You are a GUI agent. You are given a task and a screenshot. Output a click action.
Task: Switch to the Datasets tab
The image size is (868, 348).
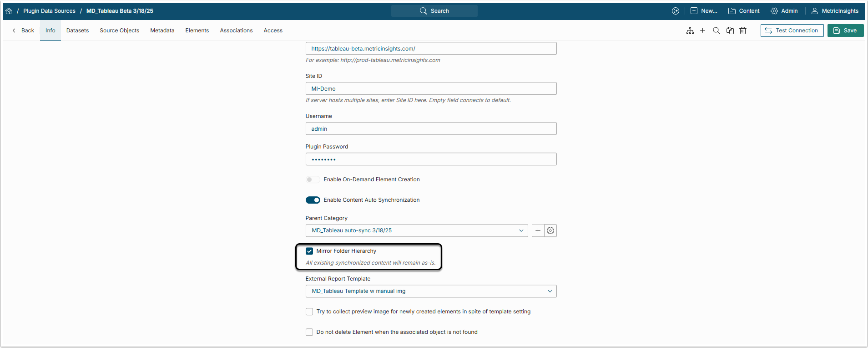tap(77, 31)
